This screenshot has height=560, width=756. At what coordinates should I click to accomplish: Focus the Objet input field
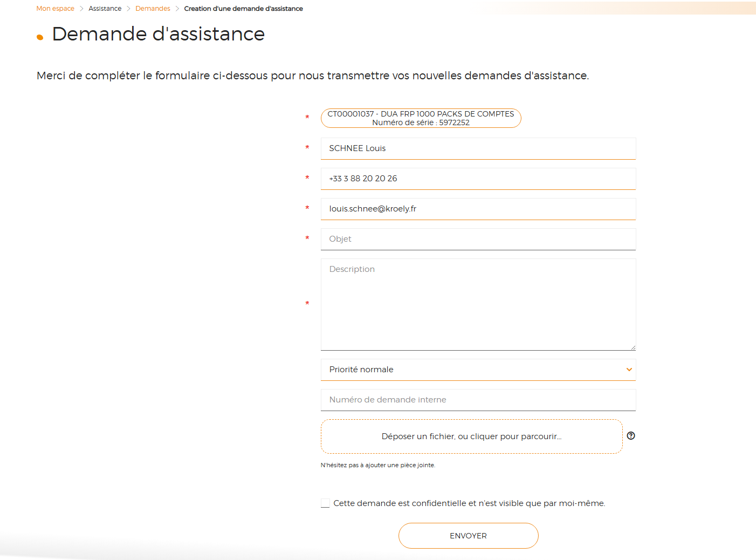(478, 239)
